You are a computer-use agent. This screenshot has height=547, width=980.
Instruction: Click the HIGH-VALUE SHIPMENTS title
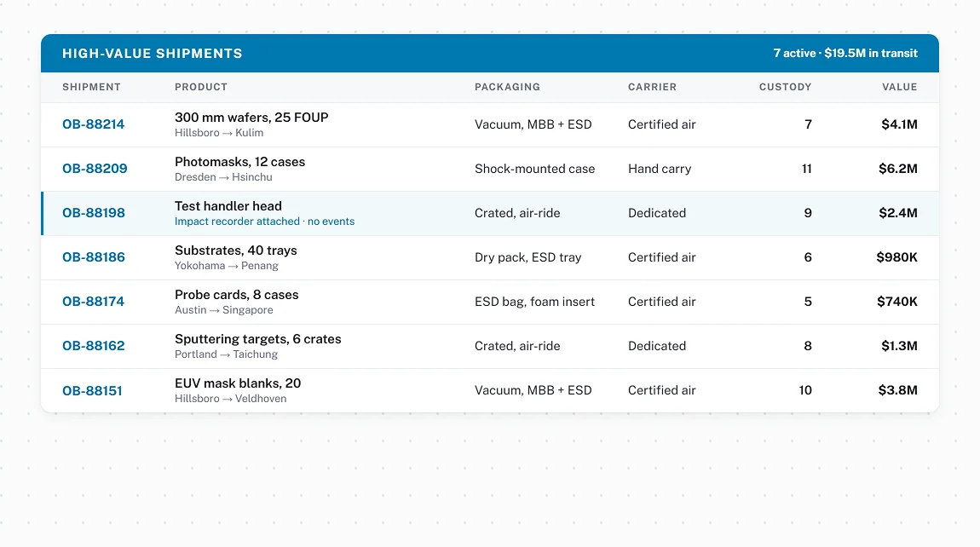pos(152,54)
